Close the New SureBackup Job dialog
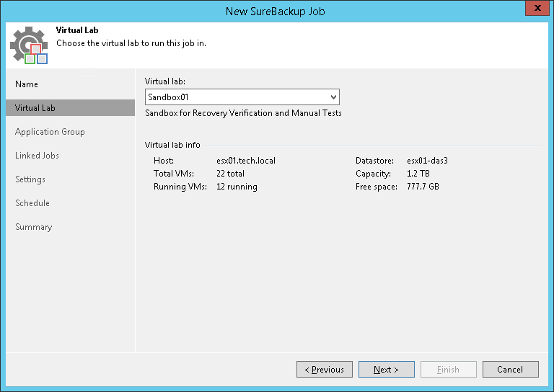This screenshot has height=392, width=554. 536,9
